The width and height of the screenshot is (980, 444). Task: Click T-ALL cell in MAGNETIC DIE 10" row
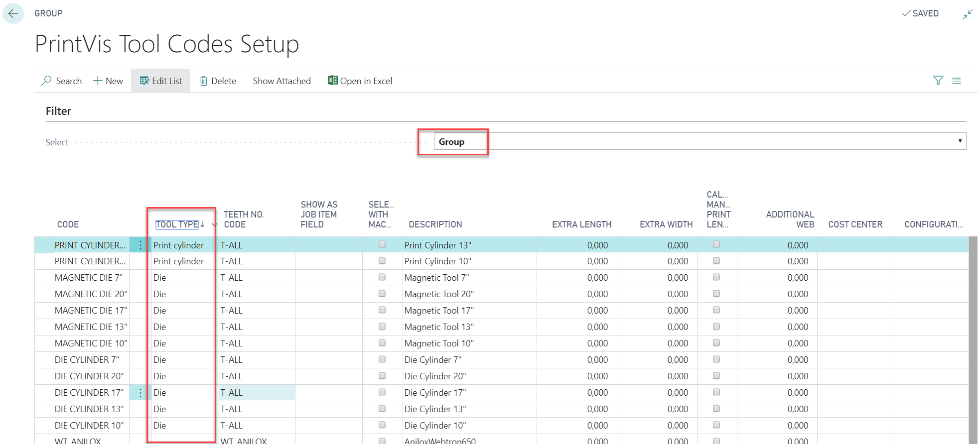coord(257,343)
